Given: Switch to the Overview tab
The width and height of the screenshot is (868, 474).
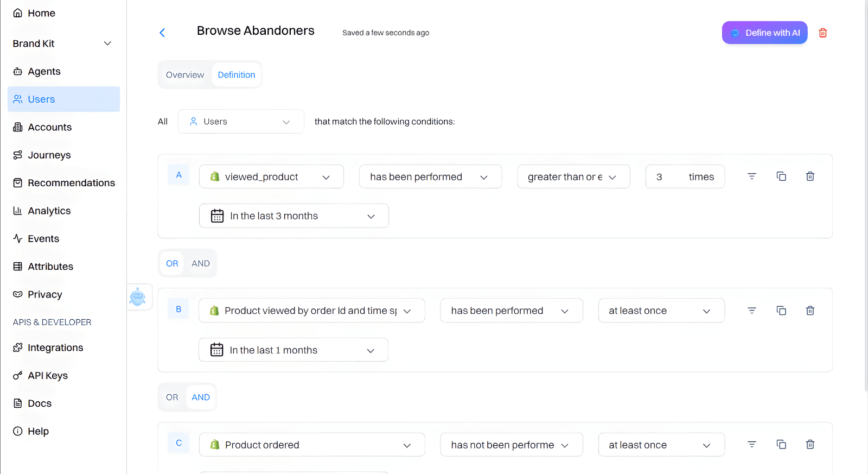Looking at the screenshot, I should [x=185, y=75].
